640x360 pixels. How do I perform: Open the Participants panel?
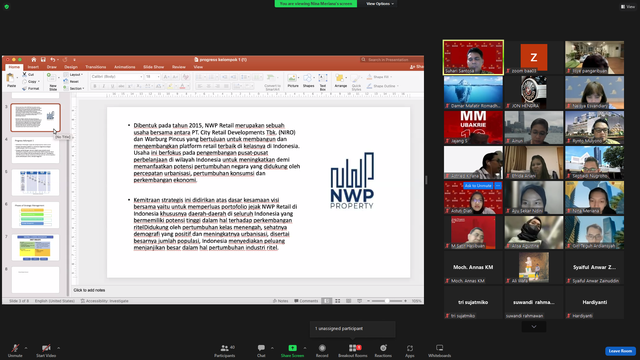pos(224,350)
